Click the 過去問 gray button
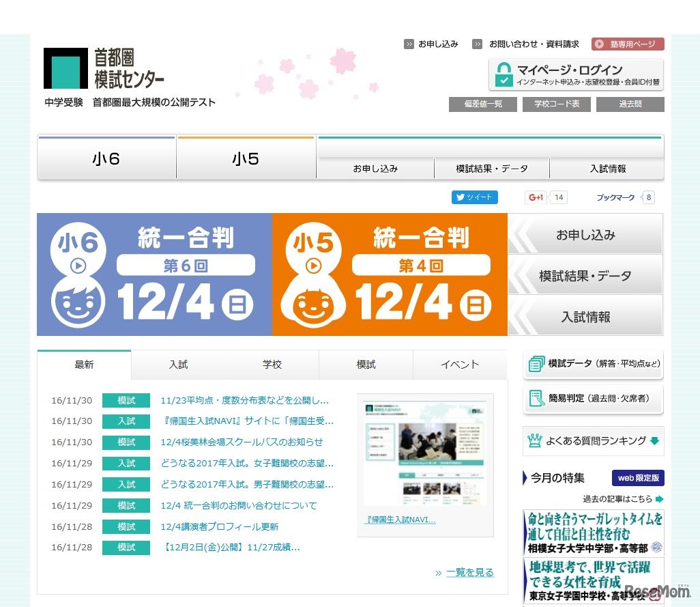This screenshot has width=700, height=607. [x=630, y=104]
